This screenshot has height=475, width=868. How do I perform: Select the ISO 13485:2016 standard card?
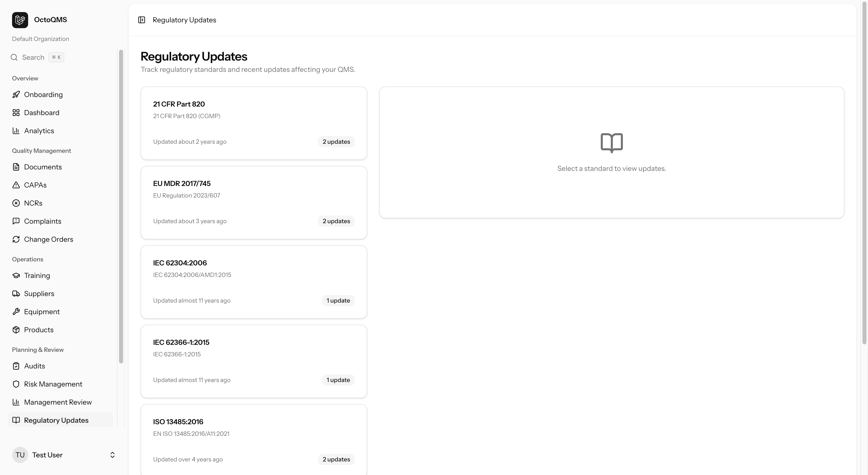pyautogui.click(x=254, y=440)
